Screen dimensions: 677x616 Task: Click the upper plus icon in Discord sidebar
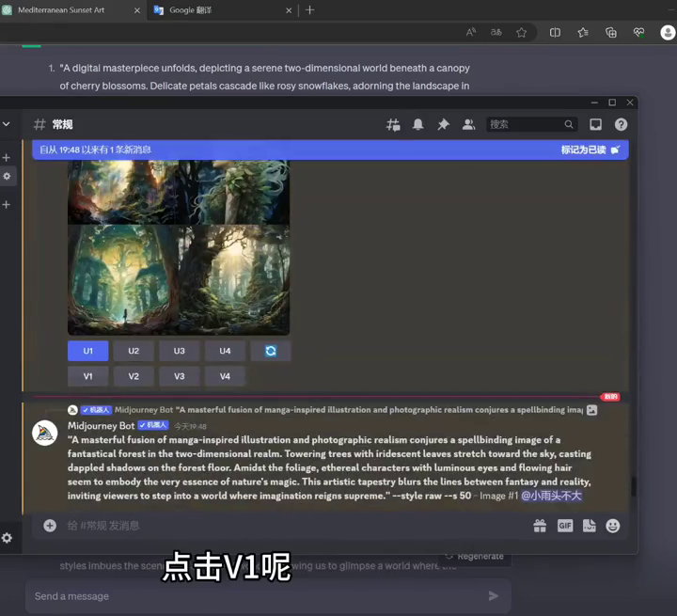(x=6, y=158)
